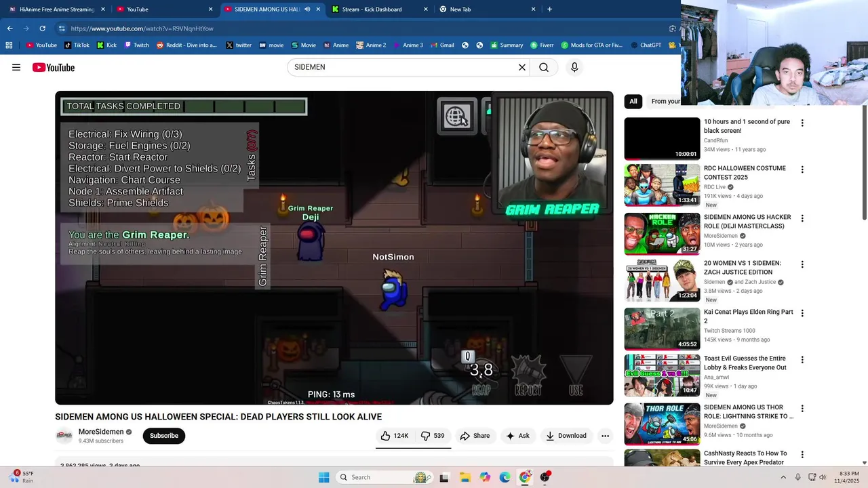Click the video player to pause
The image size is (868, 488).
pos(334,248)
